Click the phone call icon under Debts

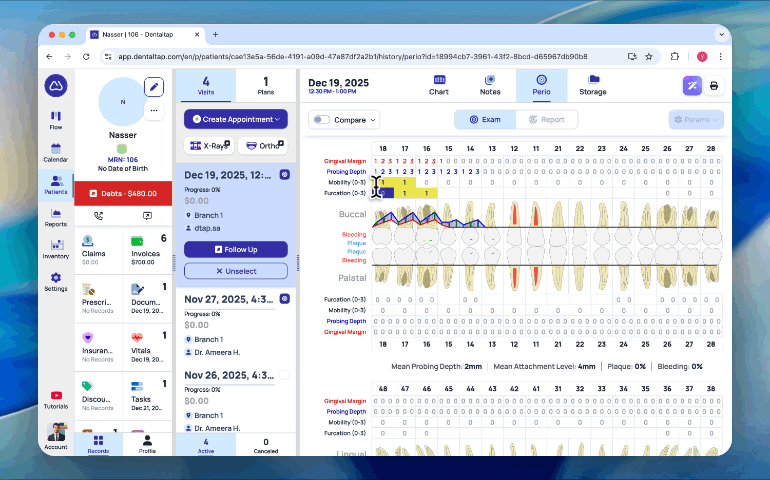[x=99, y=215]
